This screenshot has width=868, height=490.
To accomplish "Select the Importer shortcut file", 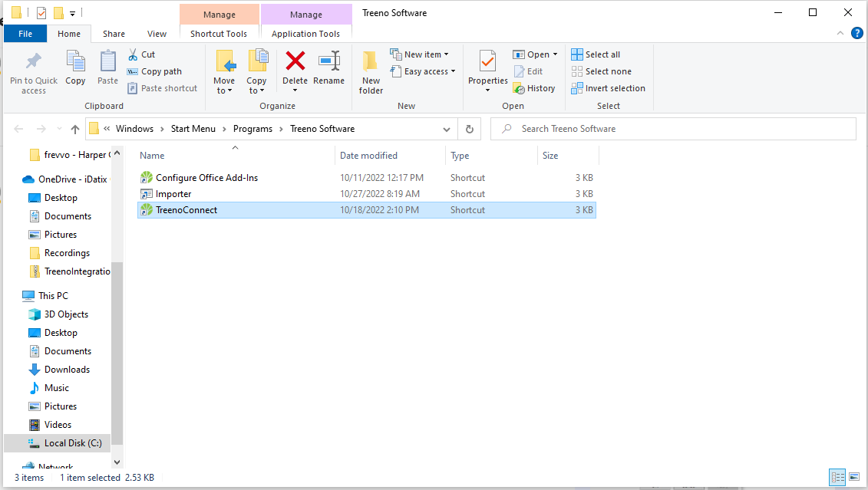I will pyautogui.click(x=367, y=193).
